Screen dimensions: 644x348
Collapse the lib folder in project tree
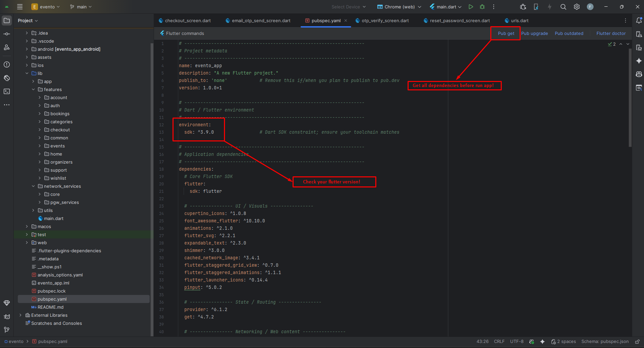27,73
